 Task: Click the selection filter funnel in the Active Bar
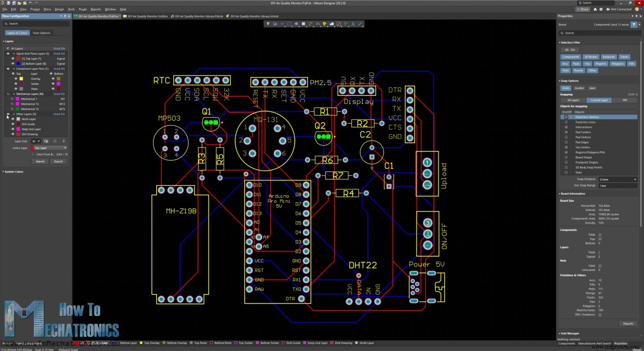pos(268,24)
